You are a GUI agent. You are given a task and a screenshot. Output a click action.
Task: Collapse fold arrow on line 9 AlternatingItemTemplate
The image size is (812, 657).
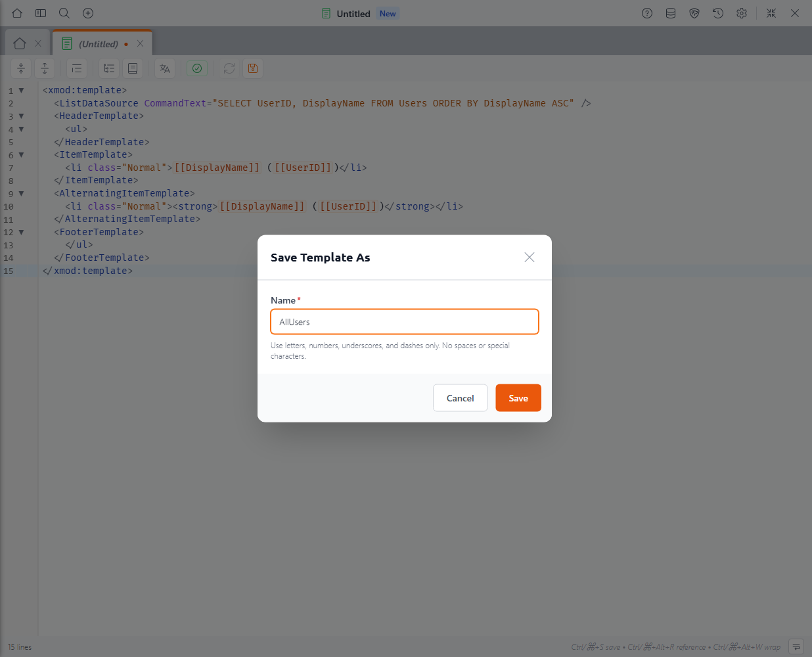(x=21, y=194)
